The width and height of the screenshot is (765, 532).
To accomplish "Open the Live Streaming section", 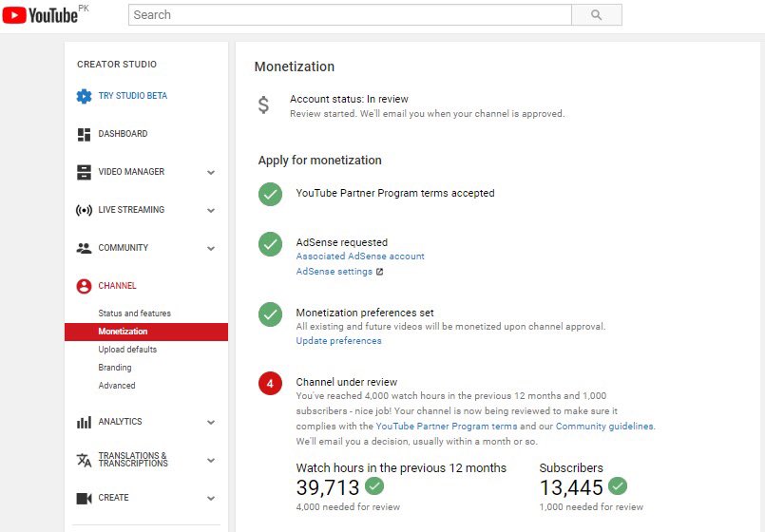I will point(131,210).
